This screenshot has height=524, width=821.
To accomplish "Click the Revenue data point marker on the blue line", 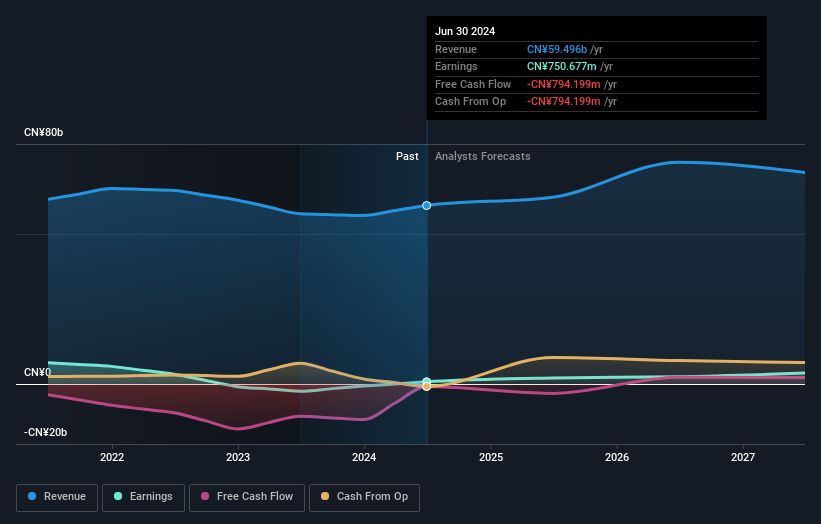I will coord(427,205).
